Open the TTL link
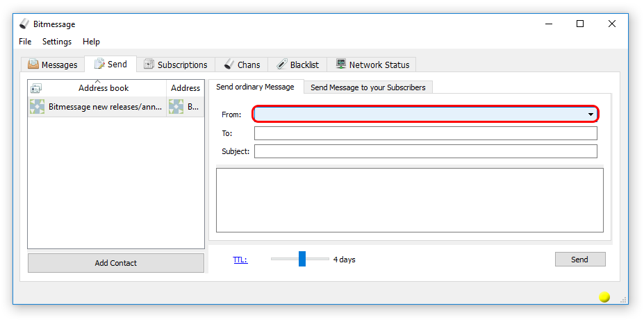 tap(240, 260)
